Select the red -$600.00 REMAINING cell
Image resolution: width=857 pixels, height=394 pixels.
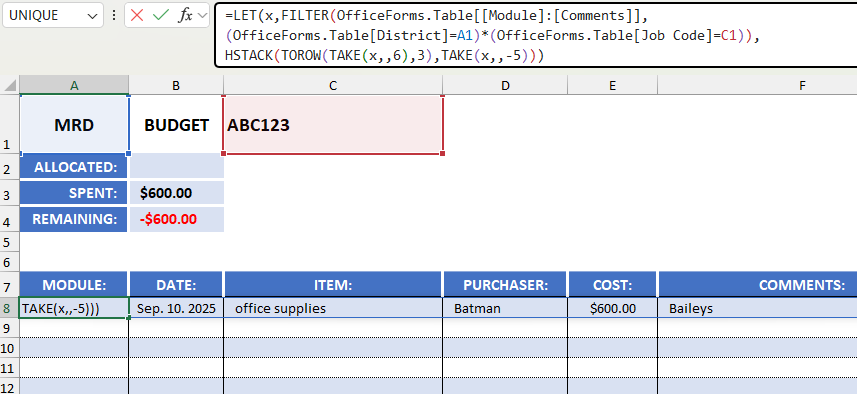coord(177,219)
